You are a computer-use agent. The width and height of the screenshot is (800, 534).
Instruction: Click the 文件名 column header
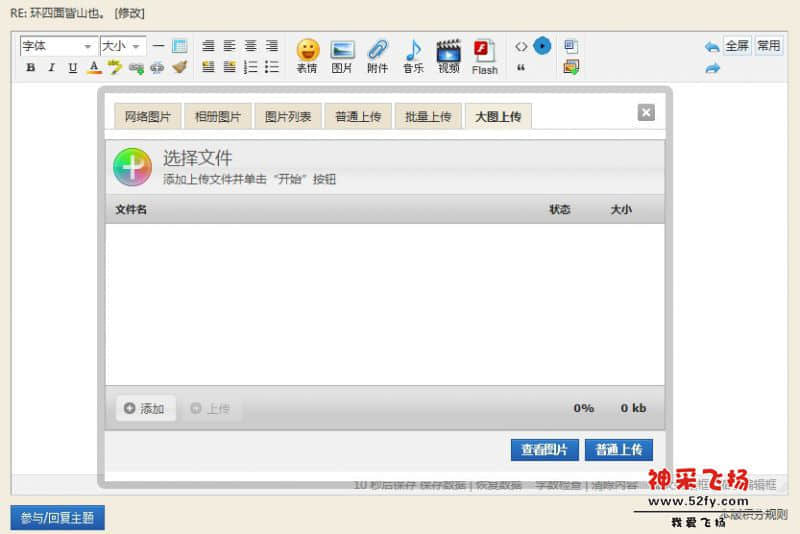[x=131, y=209]
